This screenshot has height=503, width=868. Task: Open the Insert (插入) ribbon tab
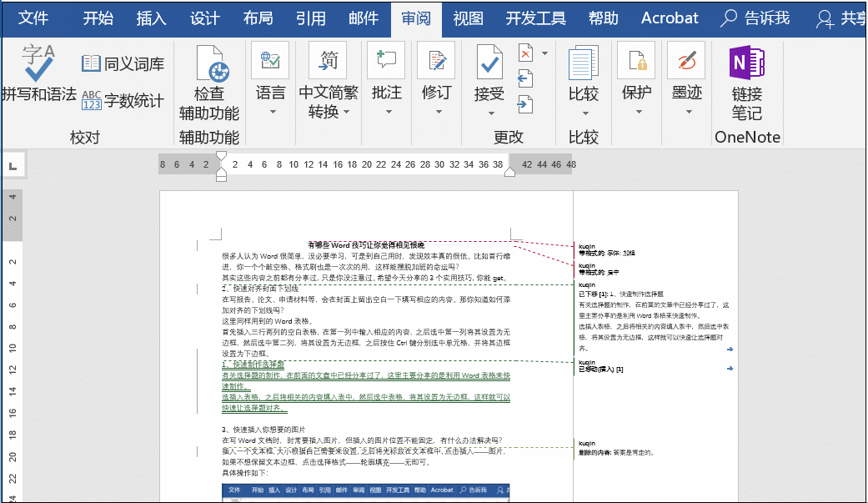click(151, 18)
